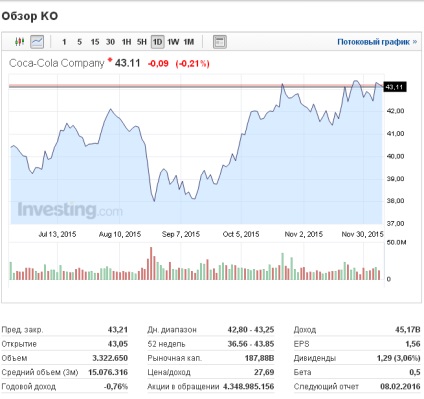The height and width of the screenshot is (399, 424).
Task: Switch to the 1W timeframe
Action: pyautogui.click(x=173, y=42)
